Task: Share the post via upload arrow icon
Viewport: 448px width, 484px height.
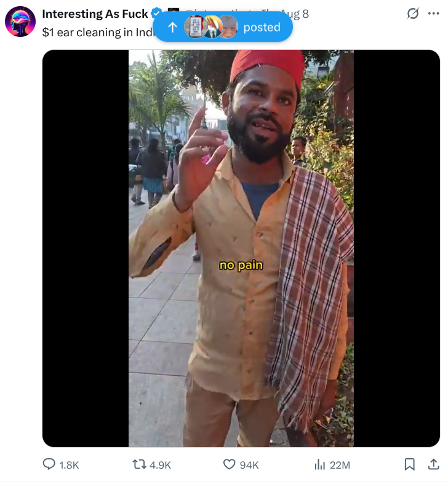Action: click(x=434, y=464)
